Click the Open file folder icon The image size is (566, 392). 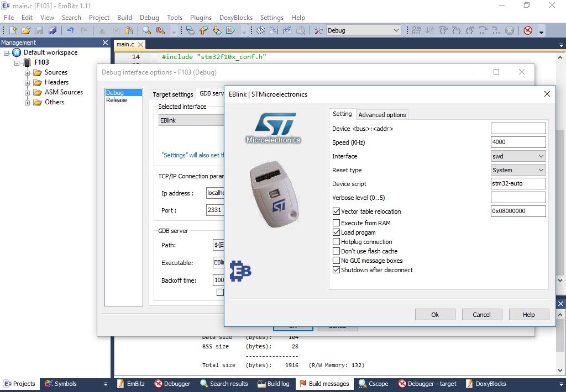pyautogui.click(x=25, y=30)
